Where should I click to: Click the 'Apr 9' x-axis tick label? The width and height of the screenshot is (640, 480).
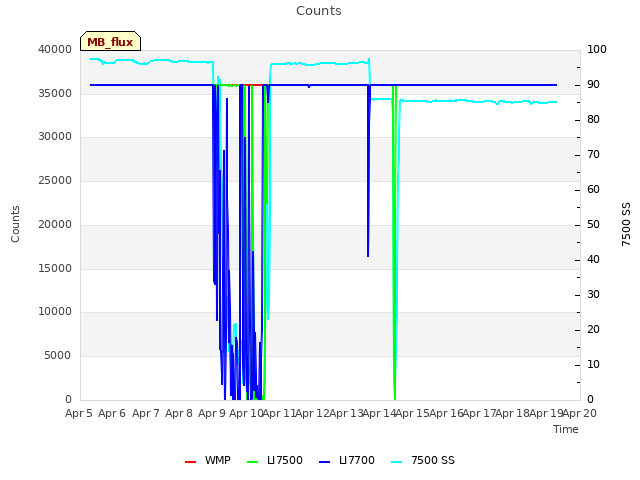212,413
